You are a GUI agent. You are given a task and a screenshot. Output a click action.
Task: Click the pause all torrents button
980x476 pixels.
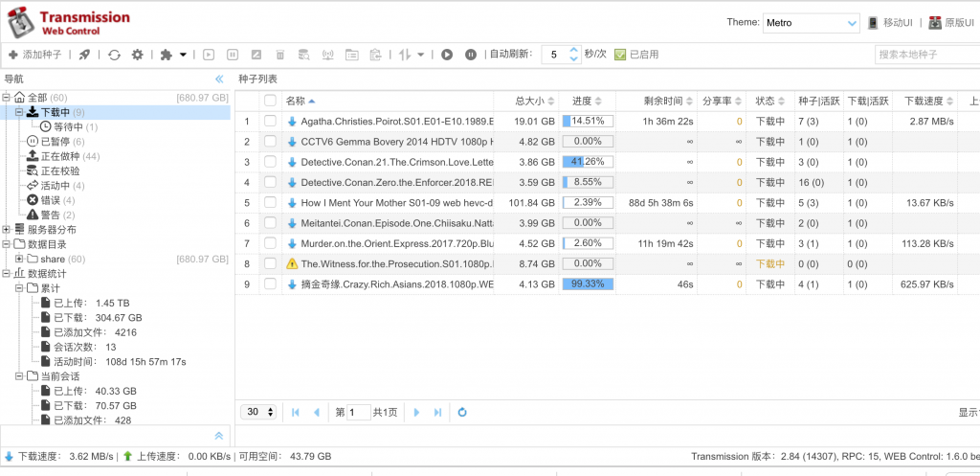pos(471,55)
